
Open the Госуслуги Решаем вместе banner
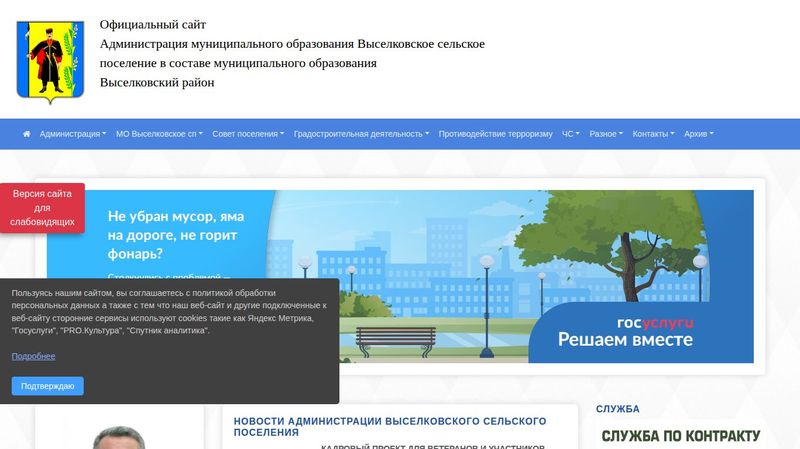pyautogui.click(x=400, y=277)
